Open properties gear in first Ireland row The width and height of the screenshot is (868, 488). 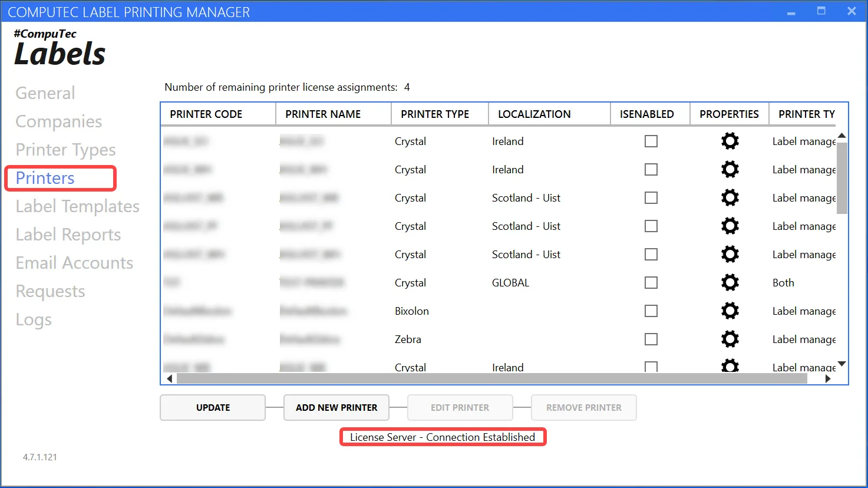[x=730, y=141]
